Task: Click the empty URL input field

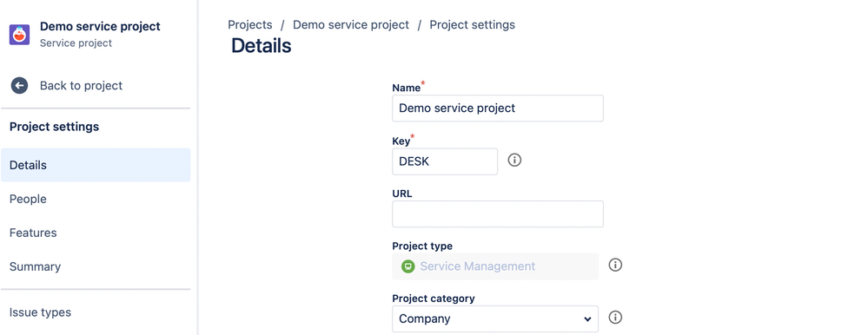Action: [498, 214]
